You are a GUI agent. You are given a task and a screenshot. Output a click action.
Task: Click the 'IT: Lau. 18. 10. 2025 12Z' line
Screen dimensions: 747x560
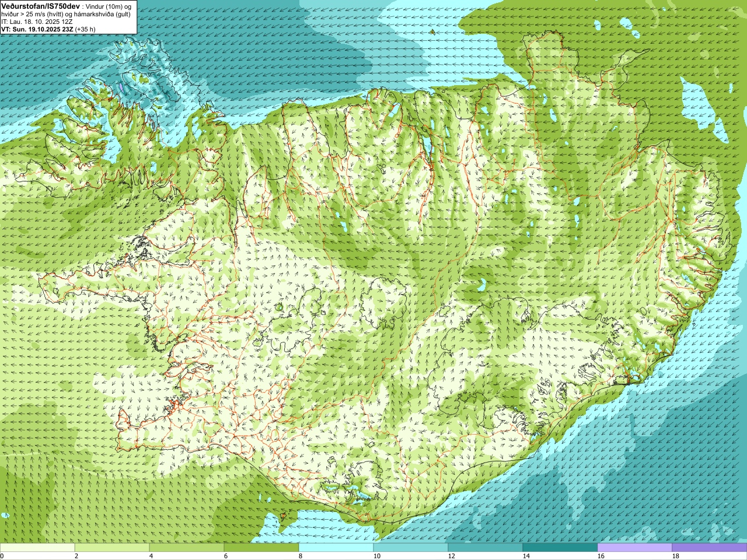pos(37,22)
